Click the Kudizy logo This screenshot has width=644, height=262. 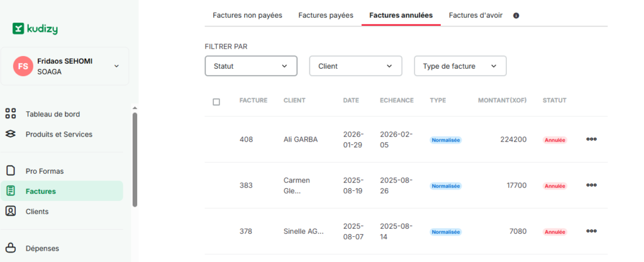(35, 28)
